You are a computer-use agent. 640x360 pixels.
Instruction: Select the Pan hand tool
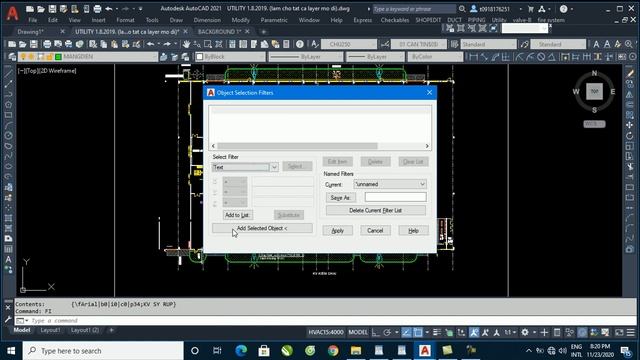point(186,44)
